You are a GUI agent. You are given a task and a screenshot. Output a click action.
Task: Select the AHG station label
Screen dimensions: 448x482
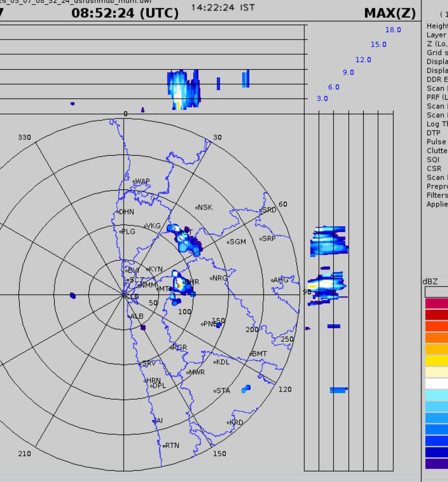tap(281, 280)
